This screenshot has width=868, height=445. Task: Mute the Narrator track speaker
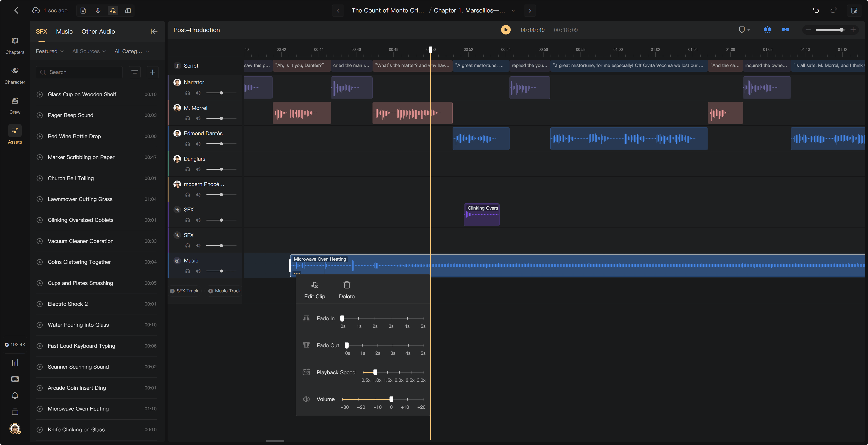[x=198, y=93]
